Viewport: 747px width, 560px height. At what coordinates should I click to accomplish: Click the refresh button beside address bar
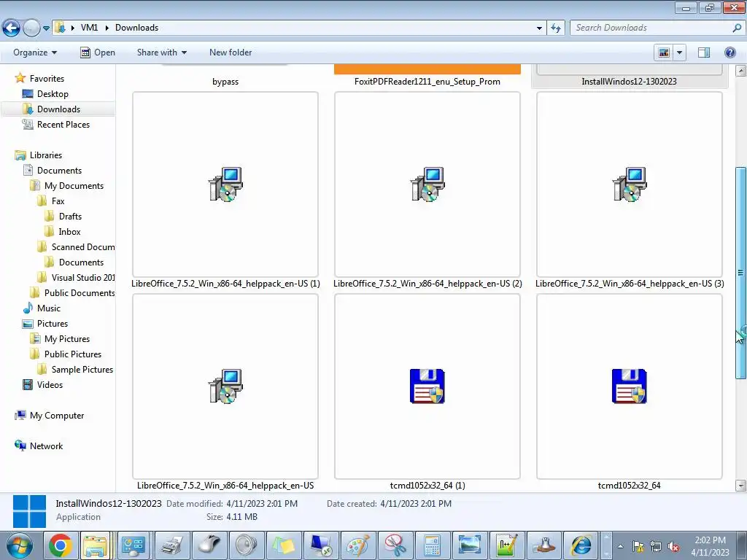[555, 28]
